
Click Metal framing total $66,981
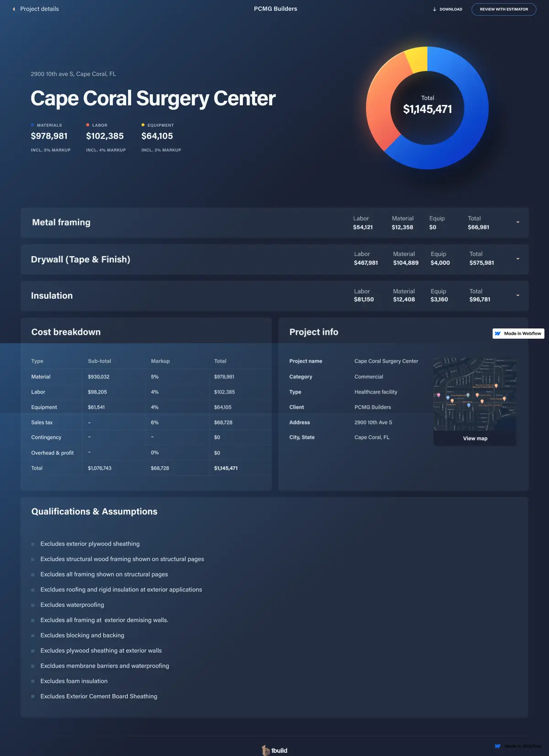[x=479, y=227]
